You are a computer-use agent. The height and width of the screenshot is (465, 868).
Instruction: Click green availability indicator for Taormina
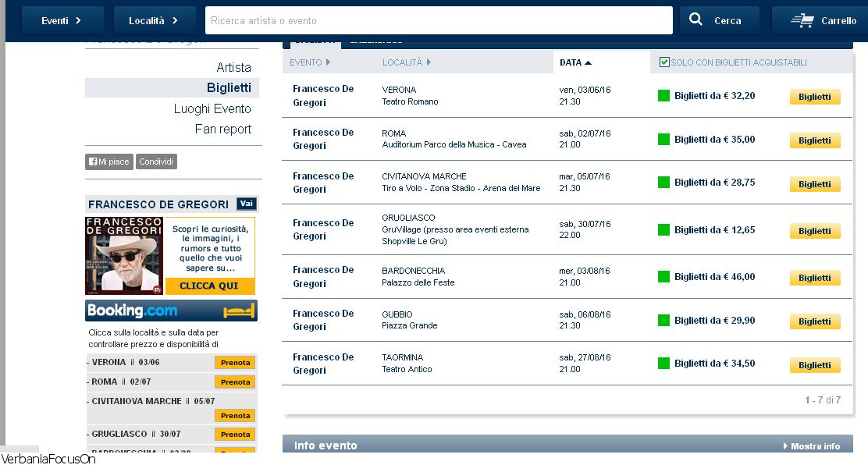(663, 363)
